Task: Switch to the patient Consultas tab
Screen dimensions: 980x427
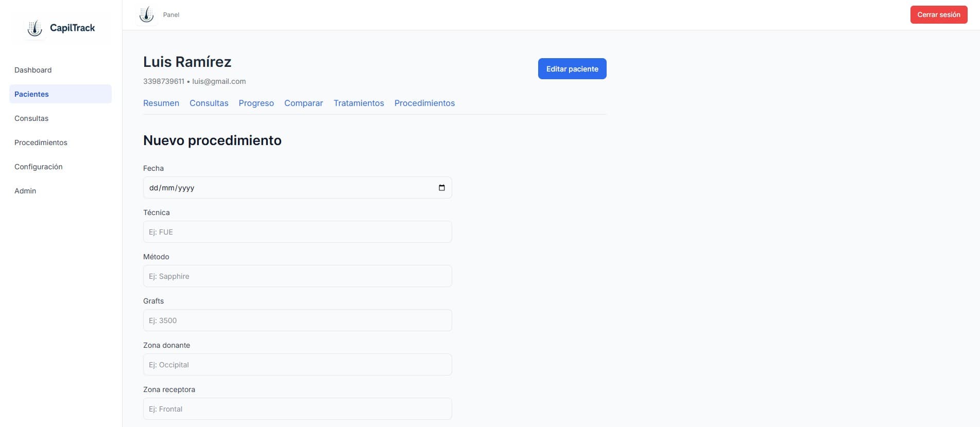Action: pyautogui.click(x=209, y=103)
